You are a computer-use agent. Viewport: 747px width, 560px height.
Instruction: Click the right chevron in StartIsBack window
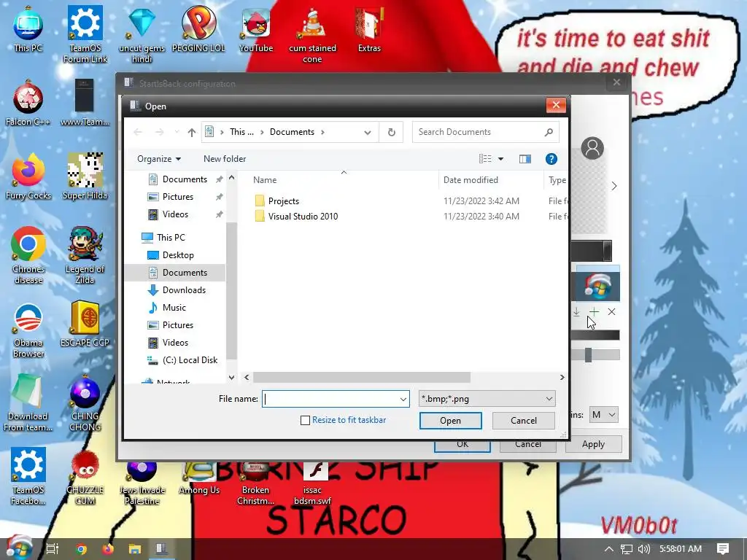click(614, 186)
